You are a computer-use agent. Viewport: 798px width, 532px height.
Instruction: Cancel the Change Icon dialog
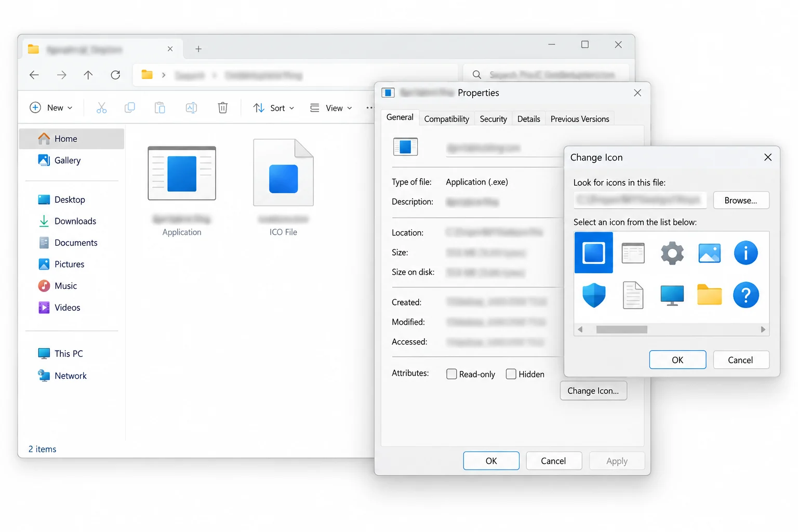[x=740, y=360]
